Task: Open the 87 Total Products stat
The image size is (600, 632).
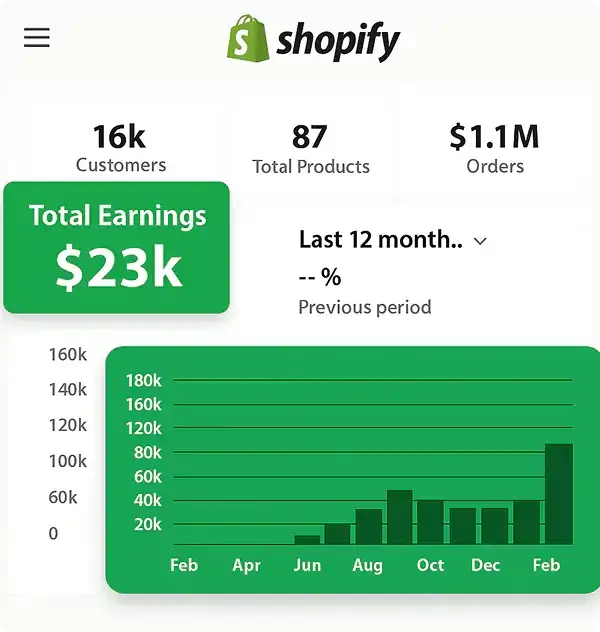Action: (310, 148)
